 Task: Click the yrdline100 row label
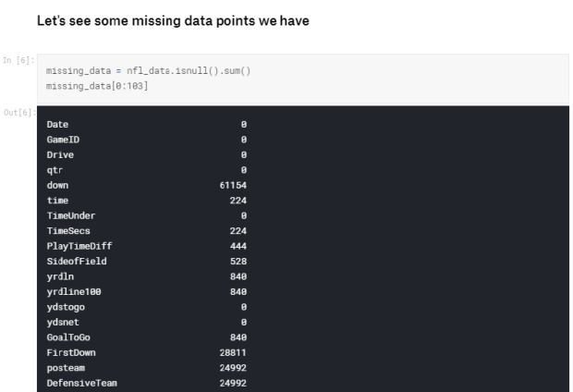coord(74,292)
